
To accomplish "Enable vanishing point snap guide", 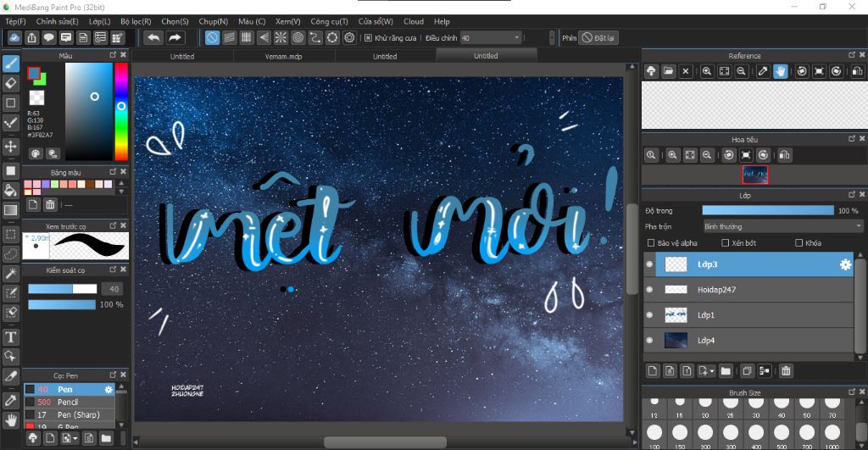I will [264, 37].
